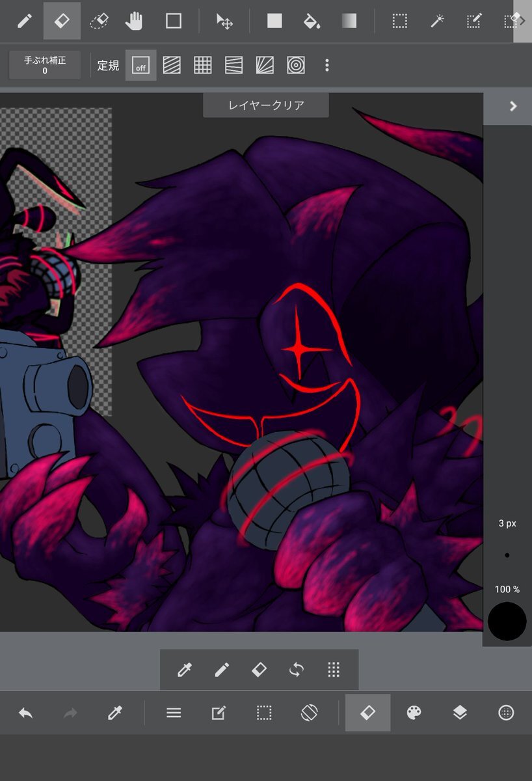The image size is (532, 781).
Task: Select the active Eraser tool in top toolbar
Action: coord(62,21)
